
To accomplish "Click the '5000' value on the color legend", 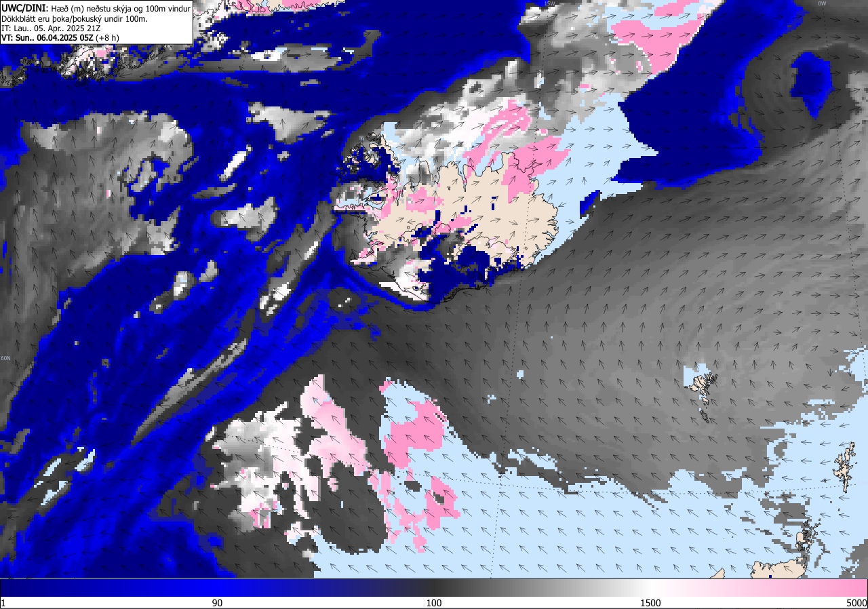I will 856,603.
